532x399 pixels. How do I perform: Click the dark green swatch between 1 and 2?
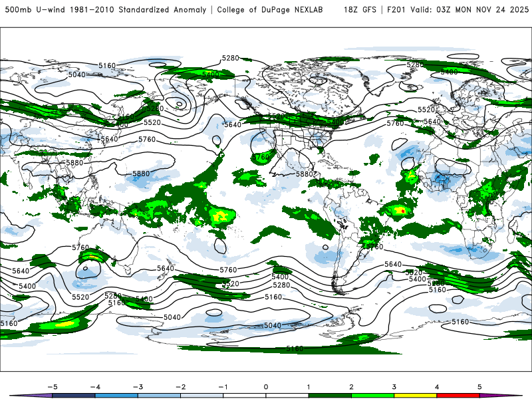330,396
